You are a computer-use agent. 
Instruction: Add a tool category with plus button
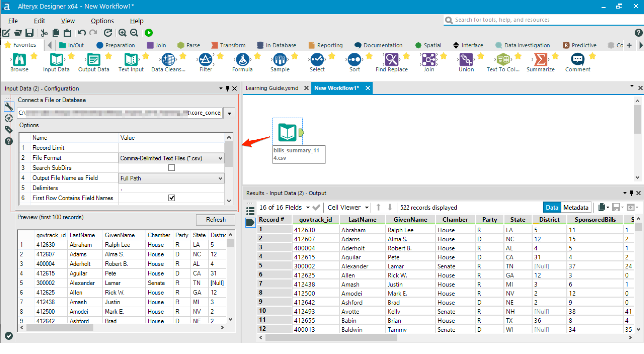[629, 45]
